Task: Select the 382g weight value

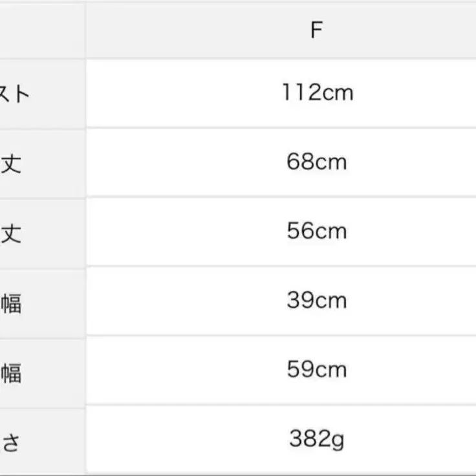Action: 317,439
